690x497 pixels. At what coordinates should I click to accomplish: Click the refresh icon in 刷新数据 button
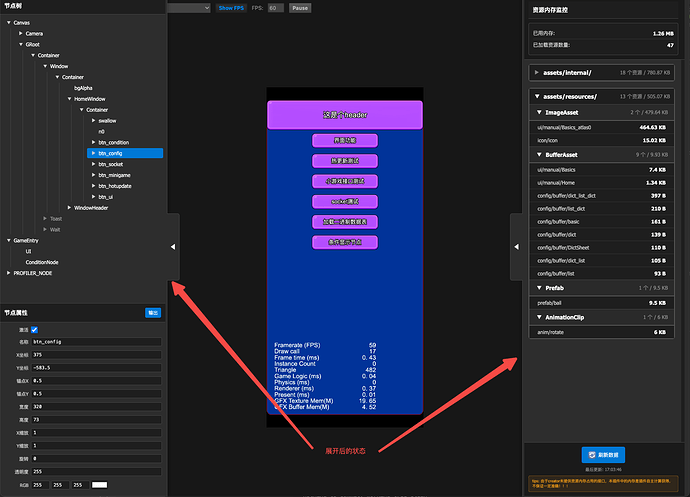(592, 455)
